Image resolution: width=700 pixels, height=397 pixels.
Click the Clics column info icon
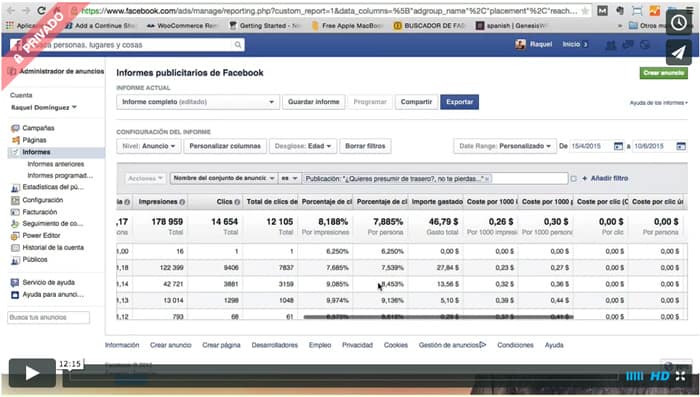pyautogui.click(x=238, y=202)
